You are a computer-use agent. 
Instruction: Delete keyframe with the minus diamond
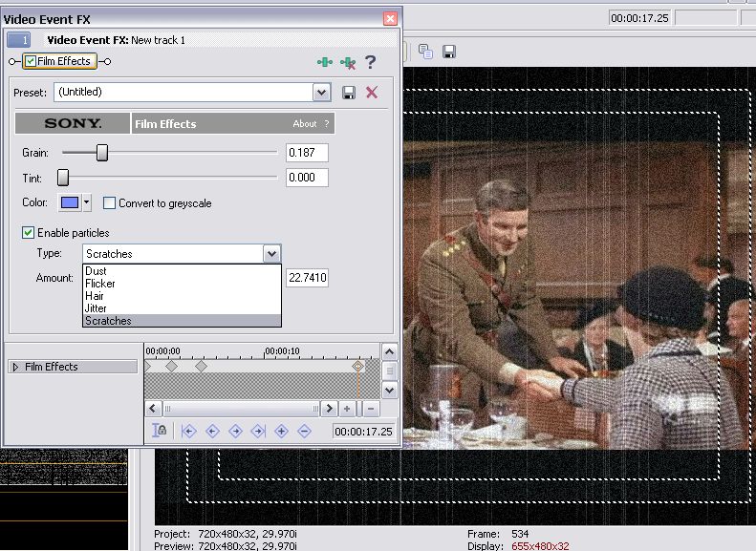coord(304,431)
